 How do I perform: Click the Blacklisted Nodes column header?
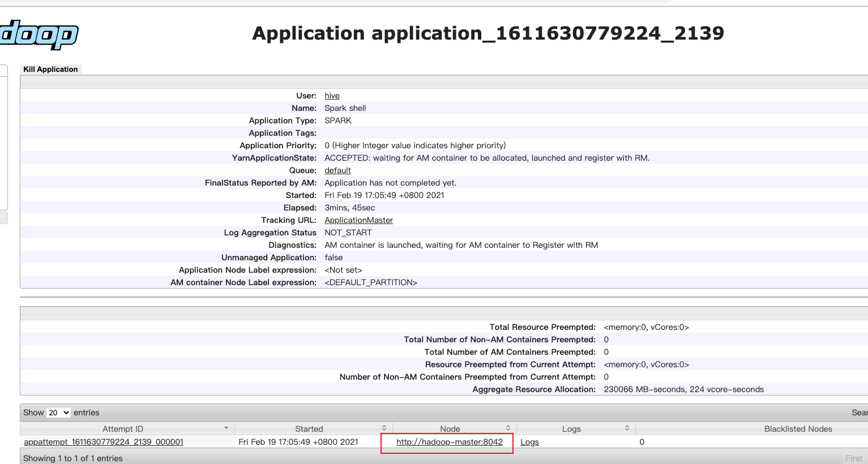point(798,429)
